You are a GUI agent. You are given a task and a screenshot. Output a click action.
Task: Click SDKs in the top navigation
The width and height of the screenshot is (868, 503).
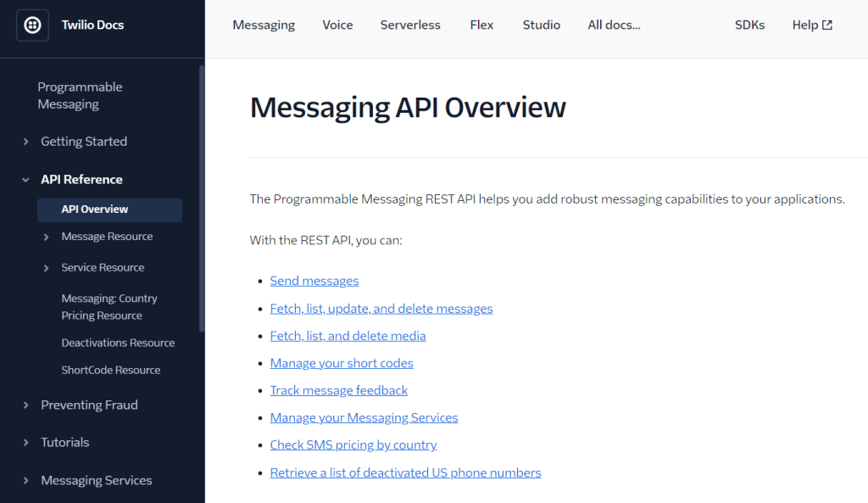click(x=749, y=25)
